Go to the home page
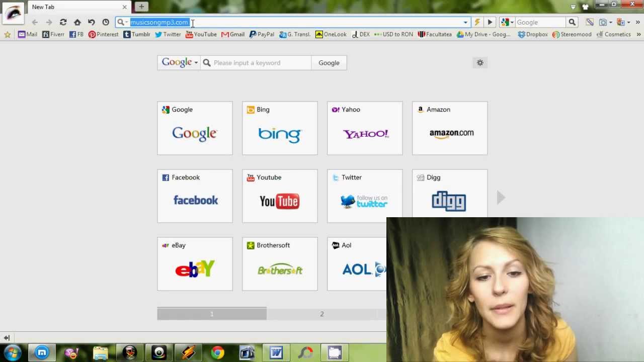Image resolution: width=644 pixels, height=362 pixels. 77,22
